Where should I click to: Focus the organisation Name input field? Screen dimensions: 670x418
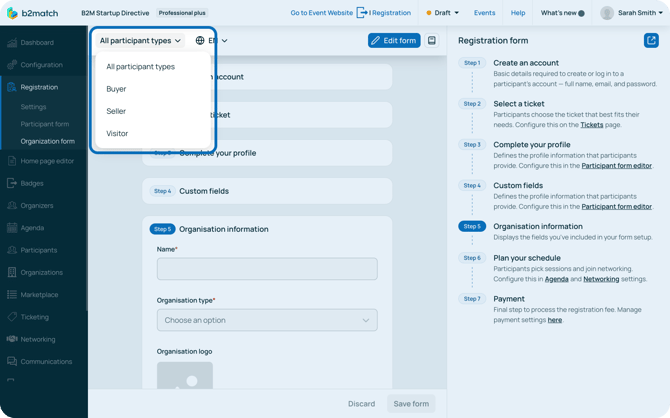point(267,269)
